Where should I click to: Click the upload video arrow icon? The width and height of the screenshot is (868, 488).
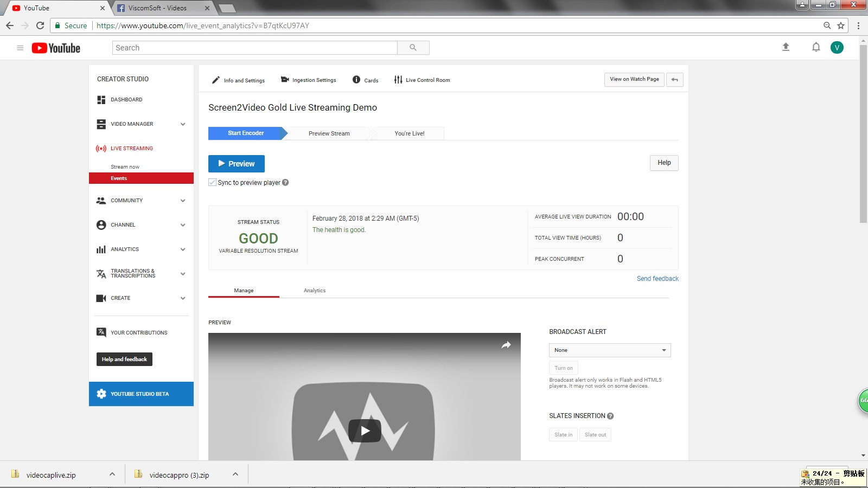(786, 47)
